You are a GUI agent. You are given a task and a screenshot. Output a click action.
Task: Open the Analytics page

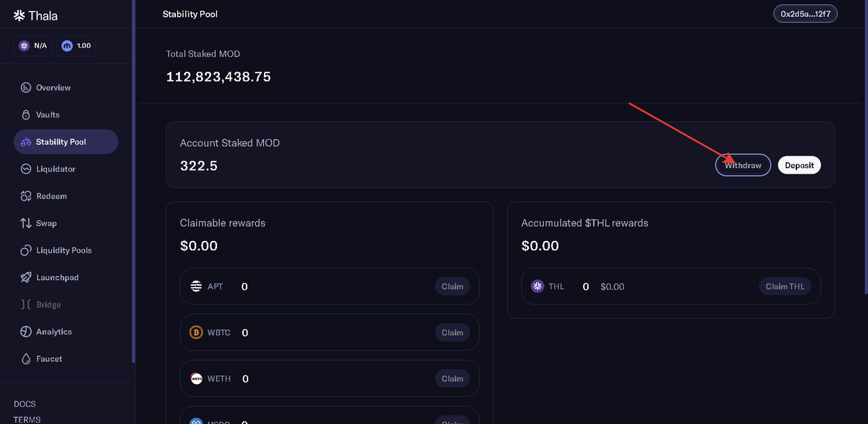click(66, 331)
